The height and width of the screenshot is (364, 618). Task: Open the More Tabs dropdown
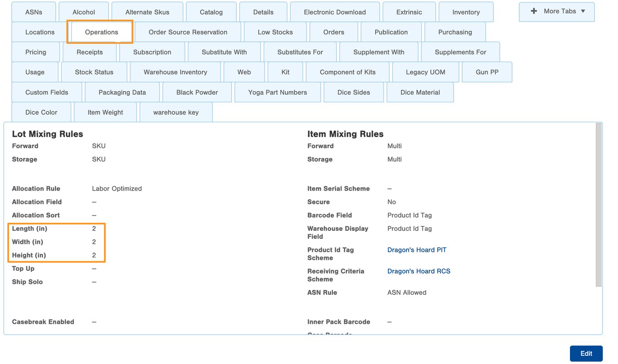point(557,11)
